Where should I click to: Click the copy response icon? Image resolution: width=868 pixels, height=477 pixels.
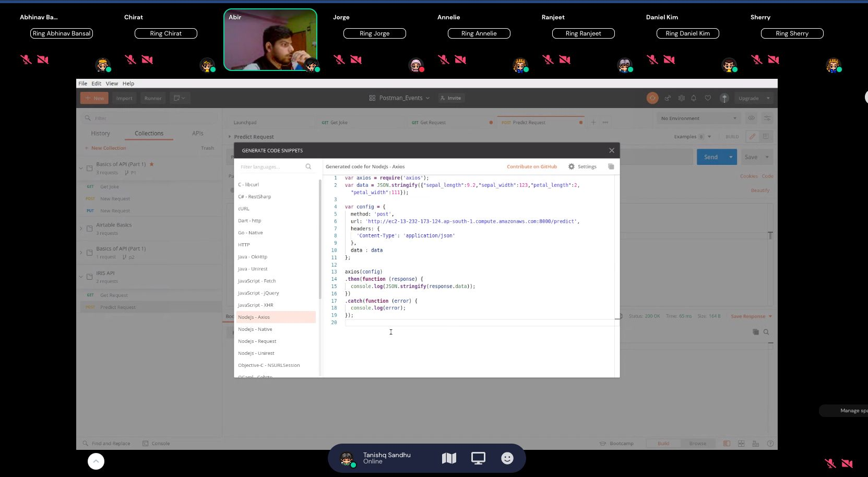point(755,332)
